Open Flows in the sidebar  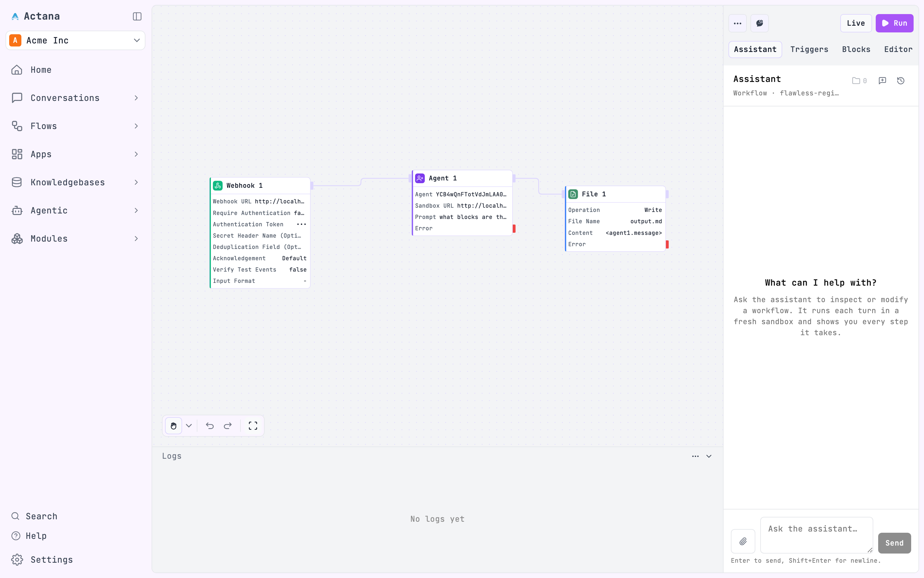[x=43, y=126]
